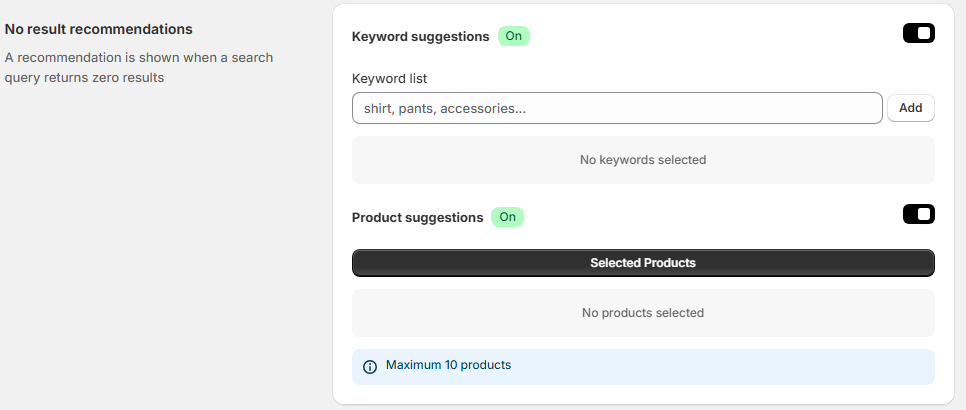Click the white knob on the Product suggestions switch
Screen dimensions: 966x410
click(925, 214)
